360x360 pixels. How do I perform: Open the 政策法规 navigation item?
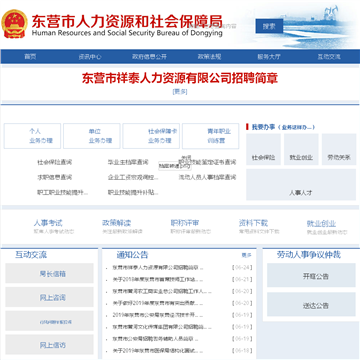tap(209, 57)
